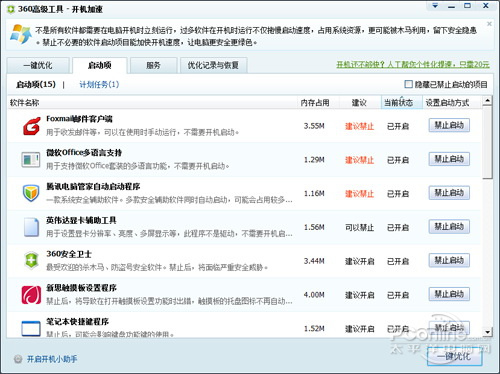Select the red touchpad settings program icon
Image resolution: width=500 pixels, height=374 pixels.
[31, 295]
